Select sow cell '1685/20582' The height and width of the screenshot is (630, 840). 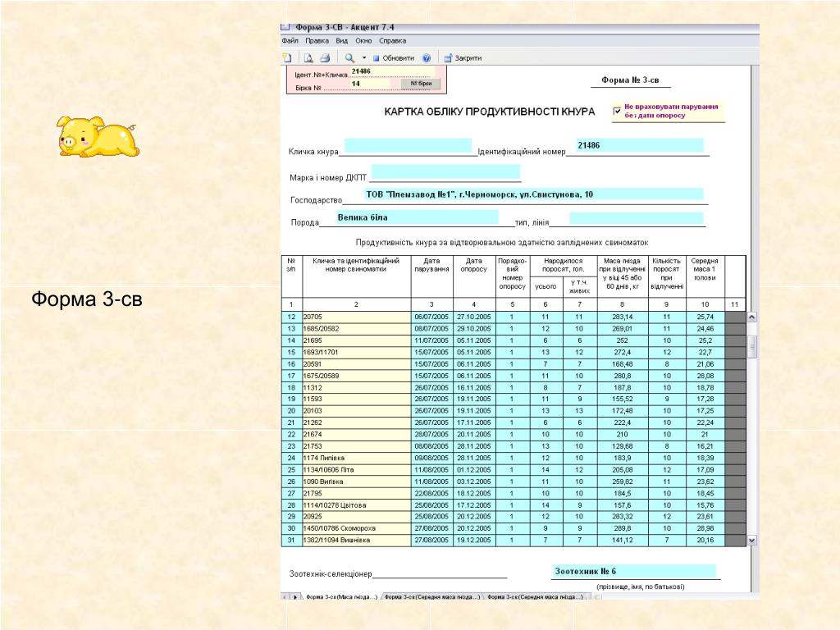point(357,329)
